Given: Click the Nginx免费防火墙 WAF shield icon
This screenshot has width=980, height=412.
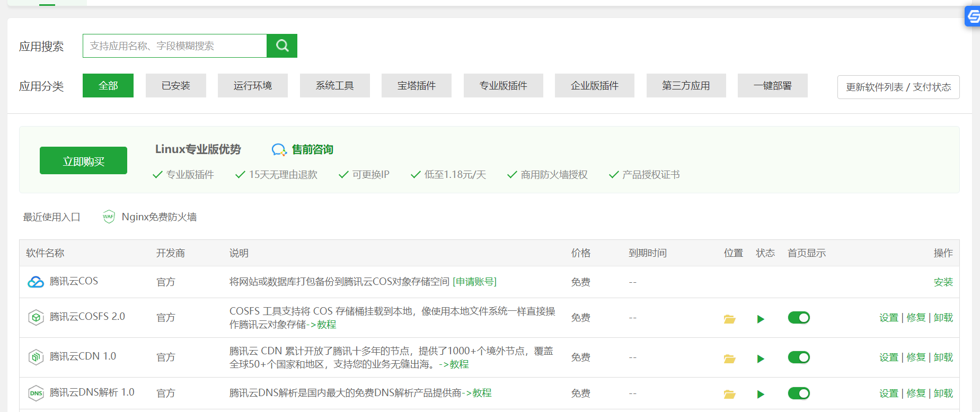Looking at the screenshot, I should click(x=109, y=217).
